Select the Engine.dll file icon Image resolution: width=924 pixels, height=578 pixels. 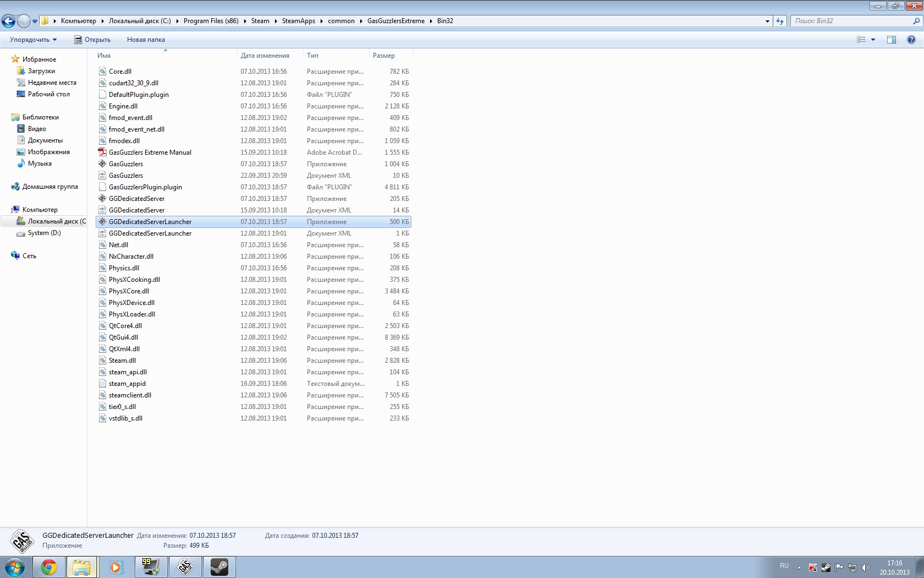click(102, 106)
